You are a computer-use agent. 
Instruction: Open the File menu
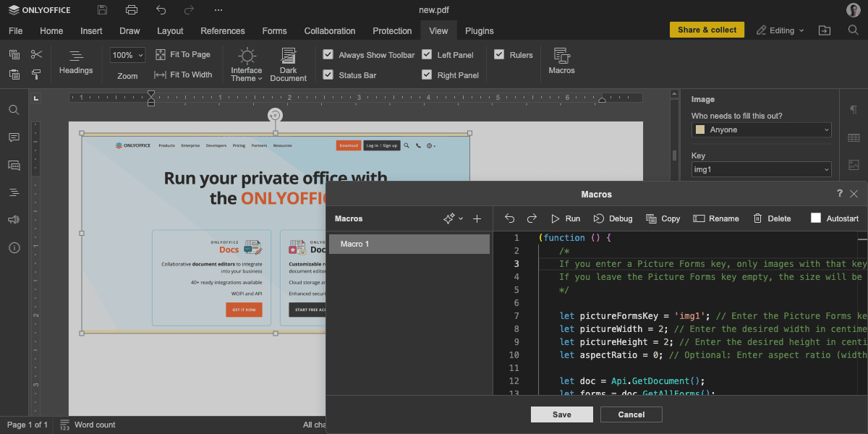(16, 30)
